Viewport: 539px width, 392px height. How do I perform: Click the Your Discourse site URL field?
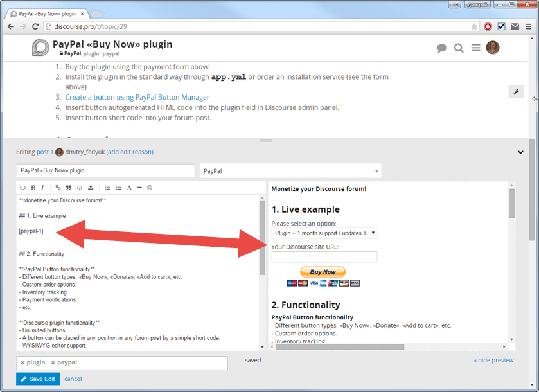pyautogui.click(x=324, y=257)
